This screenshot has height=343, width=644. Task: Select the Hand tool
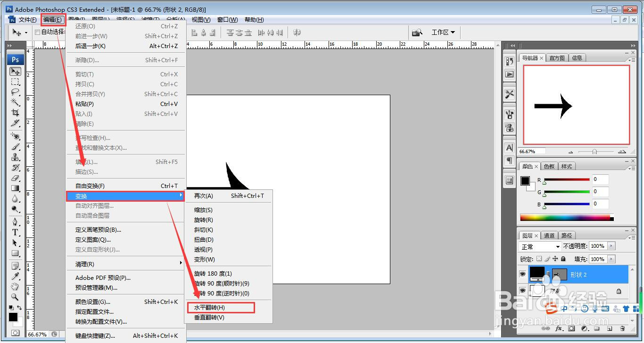click(x=16, y=287)
